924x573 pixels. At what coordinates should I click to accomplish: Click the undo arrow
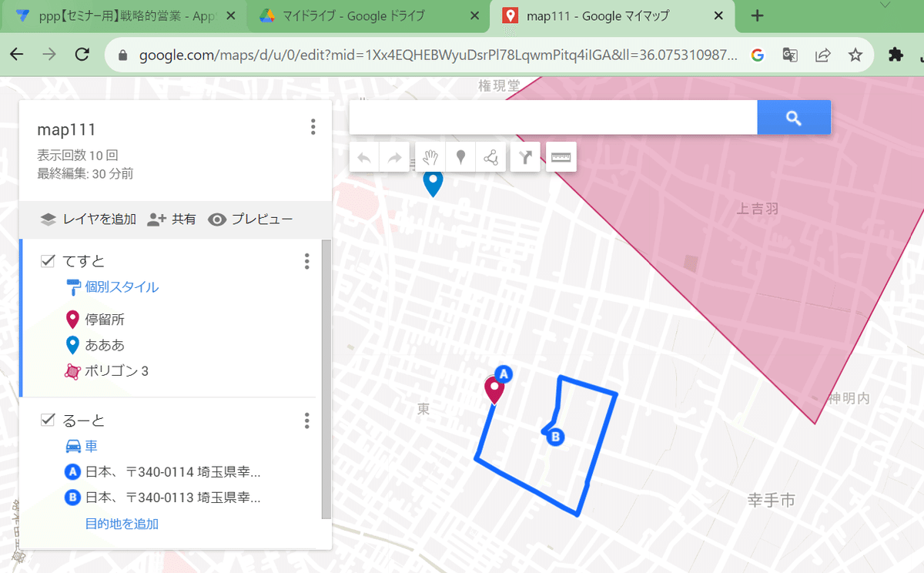click(363, 156)
